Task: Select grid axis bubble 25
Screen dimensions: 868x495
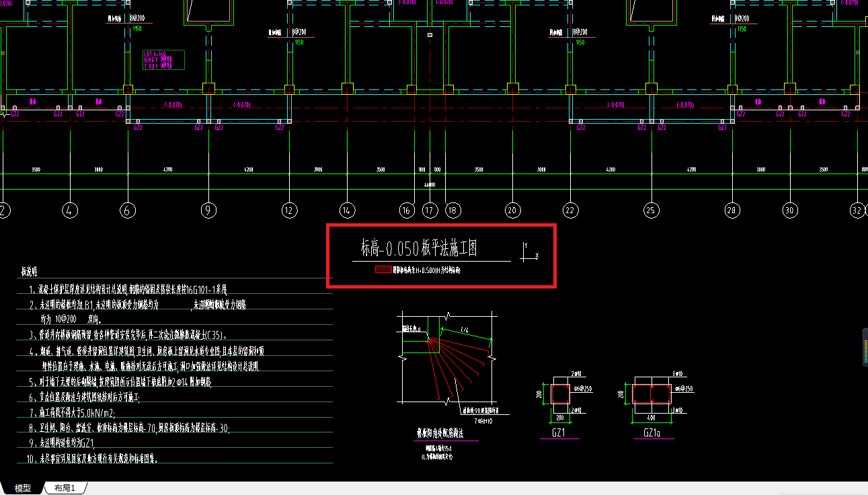Action: tap(650, 211)
